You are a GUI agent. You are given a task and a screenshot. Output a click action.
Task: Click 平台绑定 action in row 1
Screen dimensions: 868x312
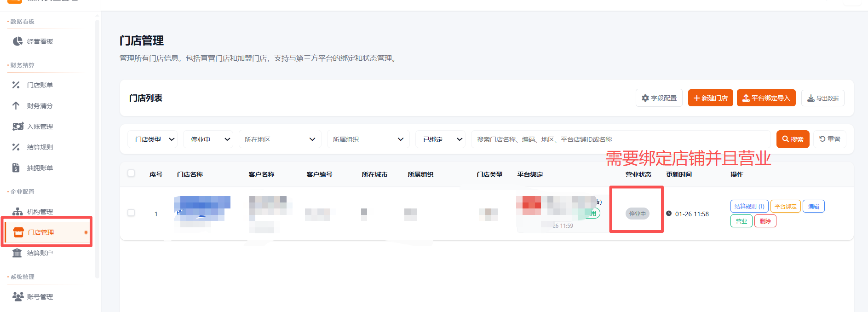786,206
